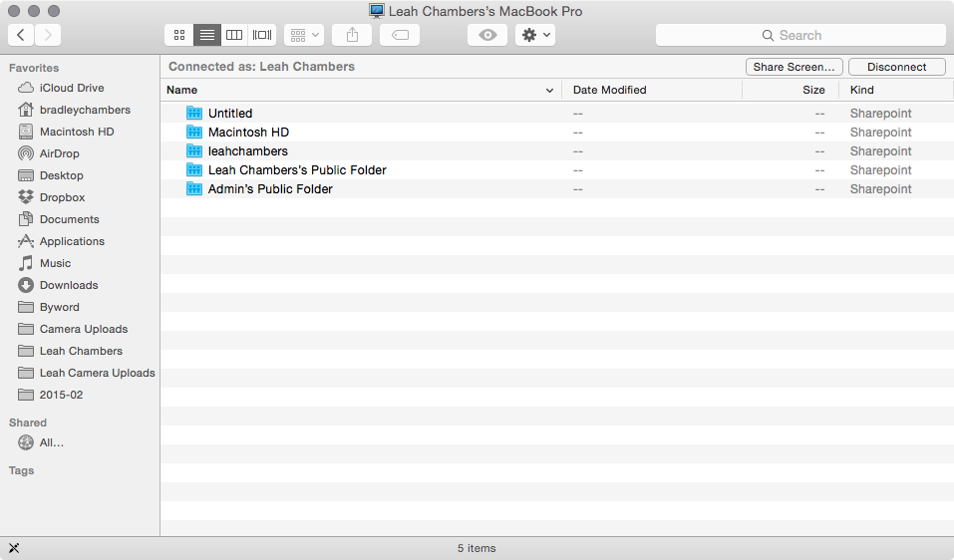
Task: Select the leahchambers sharepoint icon
Action: 194,150
